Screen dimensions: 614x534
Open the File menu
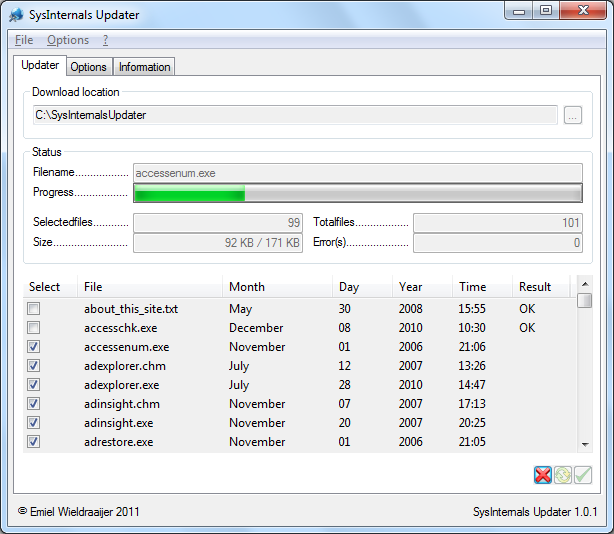[24, 40]
